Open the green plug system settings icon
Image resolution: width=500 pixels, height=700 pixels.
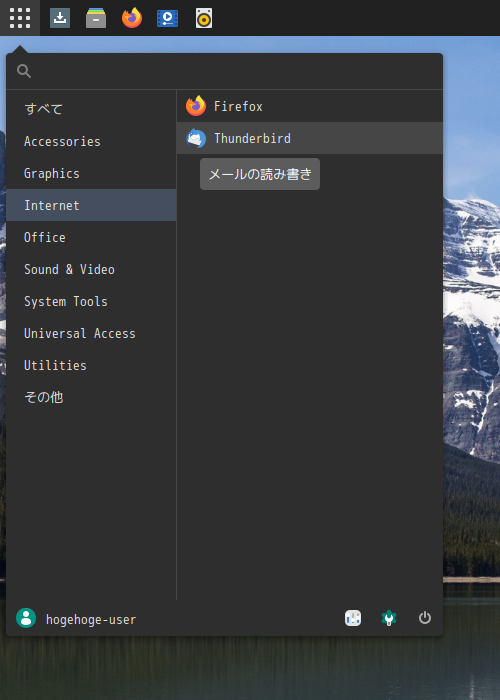(x=389, y=618)
